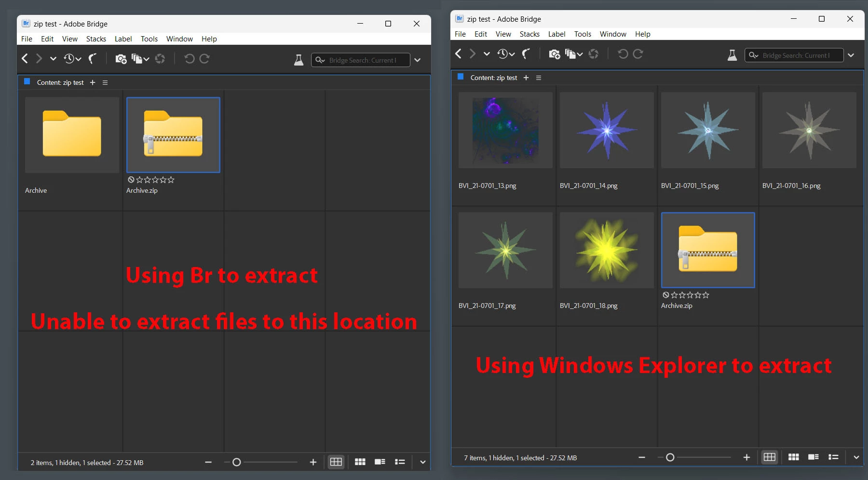Click reject icon under Archive.zip right window
The width and height of the screenshot is (868, 480).
tap(665, 295)
